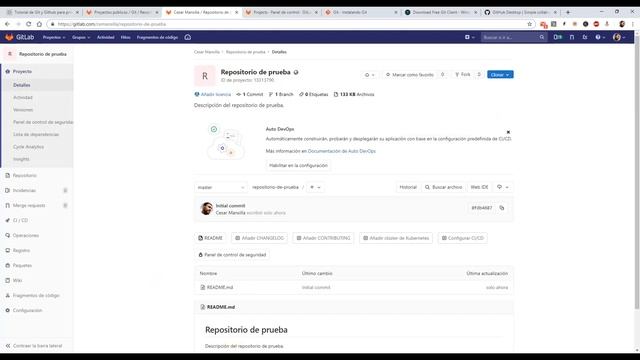The width and height of the screenshot is (640, 360).
Task: Open the 1 Branch link
Action: [281, 94]
